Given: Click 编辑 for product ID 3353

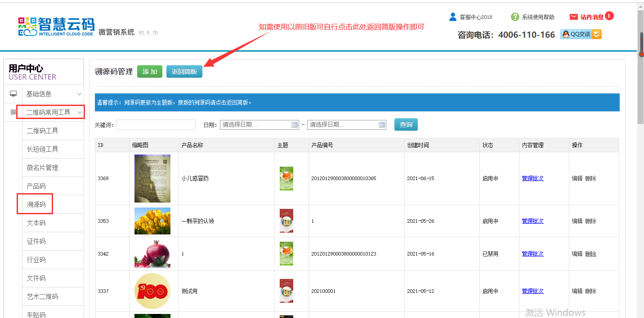Looking at the screenshot, I should pos(577,221).
